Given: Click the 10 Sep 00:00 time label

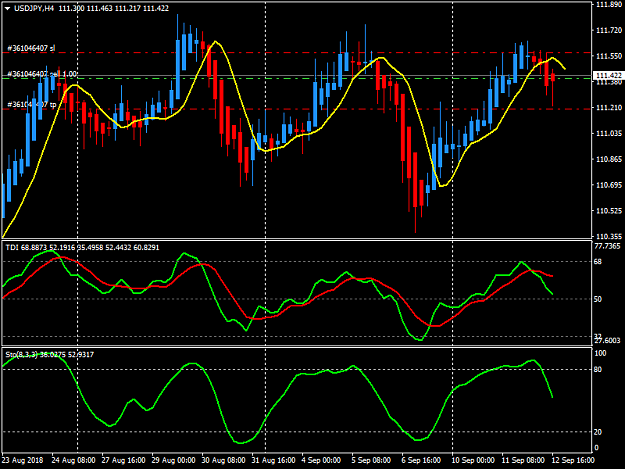Looking at the screenshot, I should pos(473,460).
